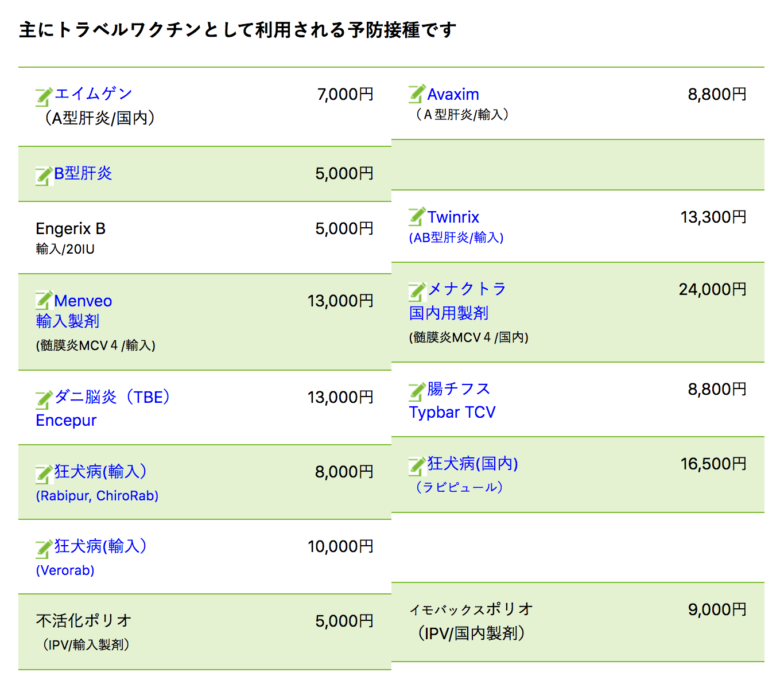784x684 pixels.
Task: Click the Engerix B text
Action: 71,229
